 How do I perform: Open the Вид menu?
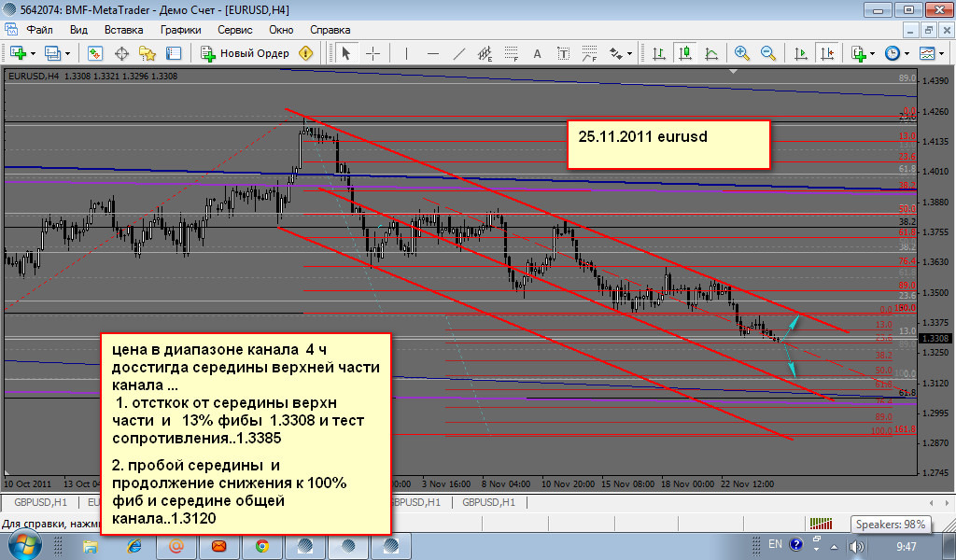point(78,30)
